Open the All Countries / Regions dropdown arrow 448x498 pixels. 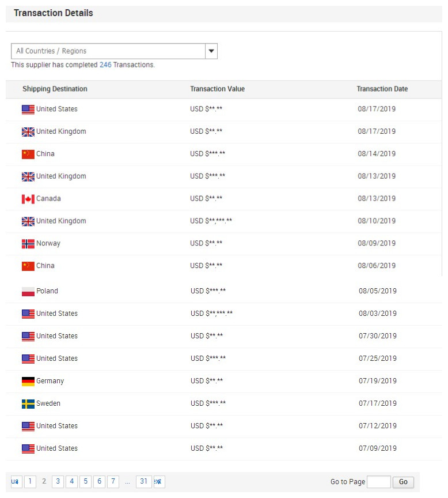click(x=211, y=51)
